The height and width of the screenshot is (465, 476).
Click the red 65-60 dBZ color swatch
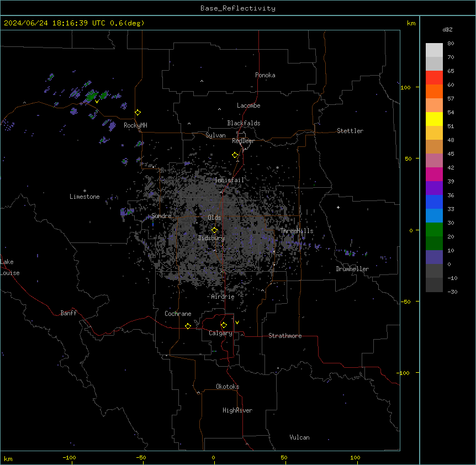coord(434,77)
